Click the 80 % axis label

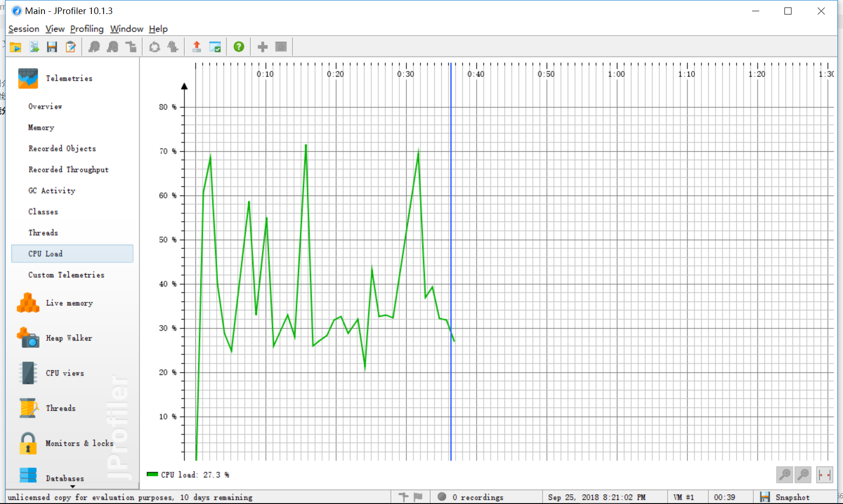168,107
